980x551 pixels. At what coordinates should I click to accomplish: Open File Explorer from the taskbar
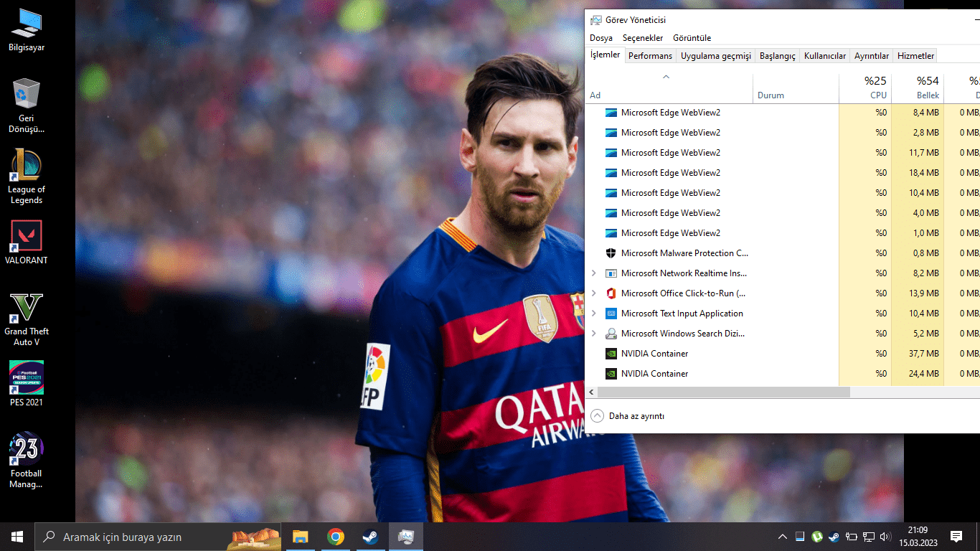click(x=301, y=537)
